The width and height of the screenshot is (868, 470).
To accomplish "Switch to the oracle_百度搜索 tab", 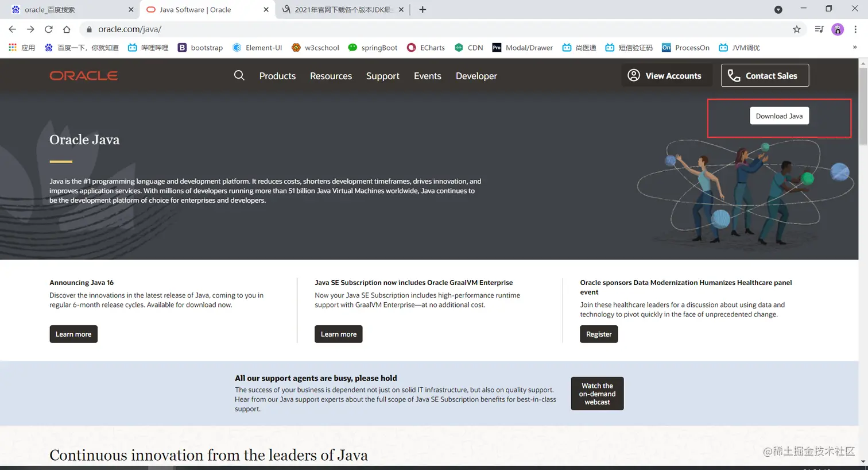I will [x=69, y=10].
